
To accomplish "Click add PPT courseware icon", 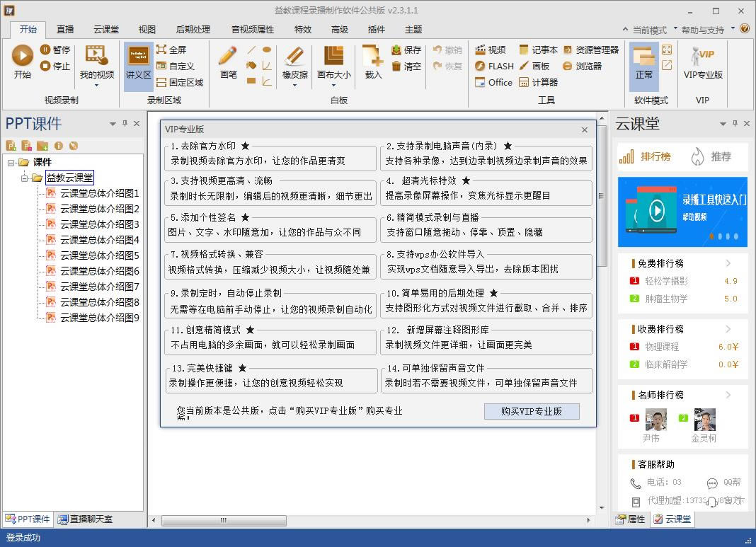I will pyautogui.click(x=11, y=146).
